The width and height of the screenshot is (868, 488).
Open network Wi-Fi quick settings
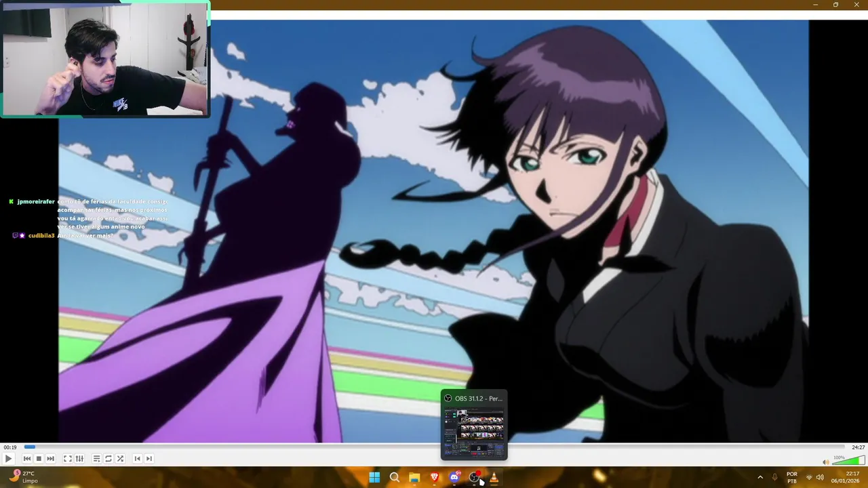pos(809,478)
